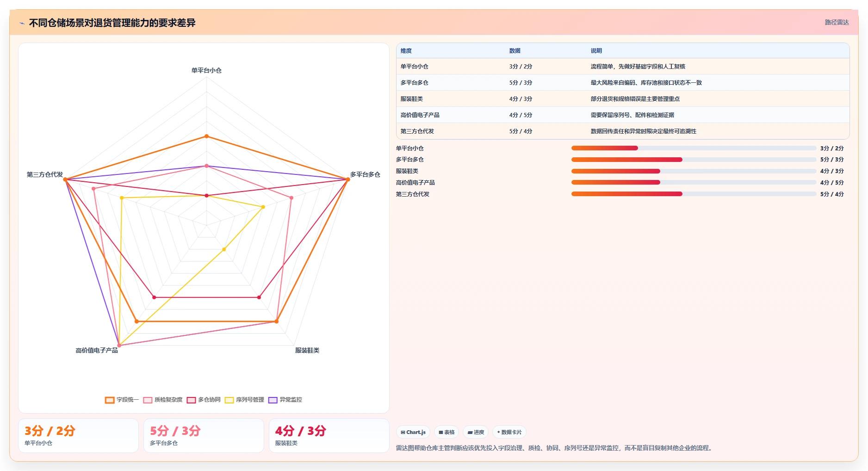Click the 4分 / 5分 table value
The height and width of the screenshot is (471, 868).
click(521, 115)
